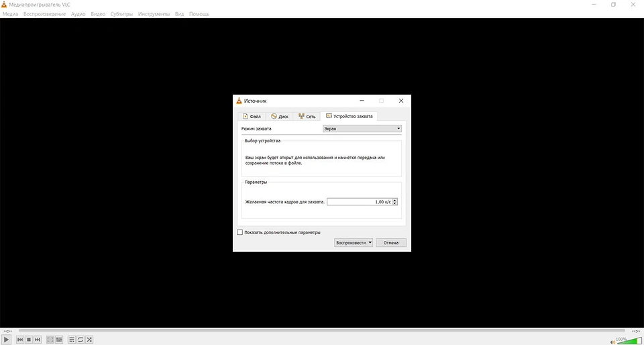This screenshot has width=644, height=345.
Task: Toggle fullscreen video mode icon
Action: click(50, 340)
